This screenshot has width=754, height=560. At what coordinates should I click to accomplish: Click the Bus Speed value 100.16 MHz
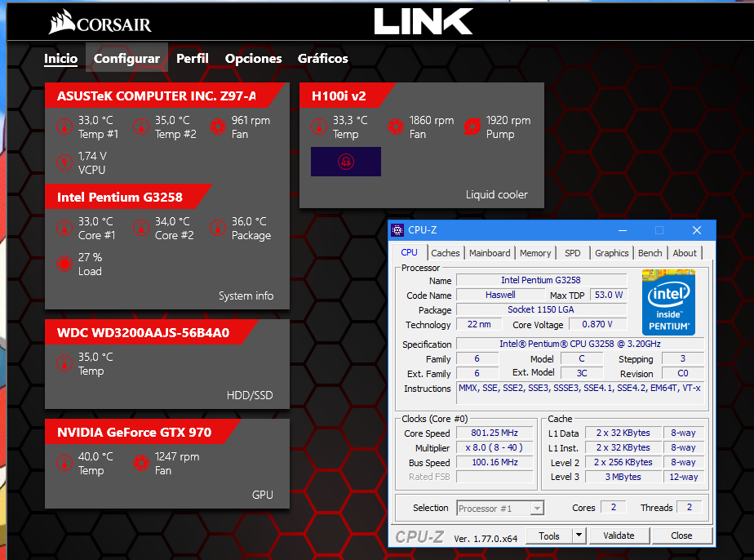495,462
